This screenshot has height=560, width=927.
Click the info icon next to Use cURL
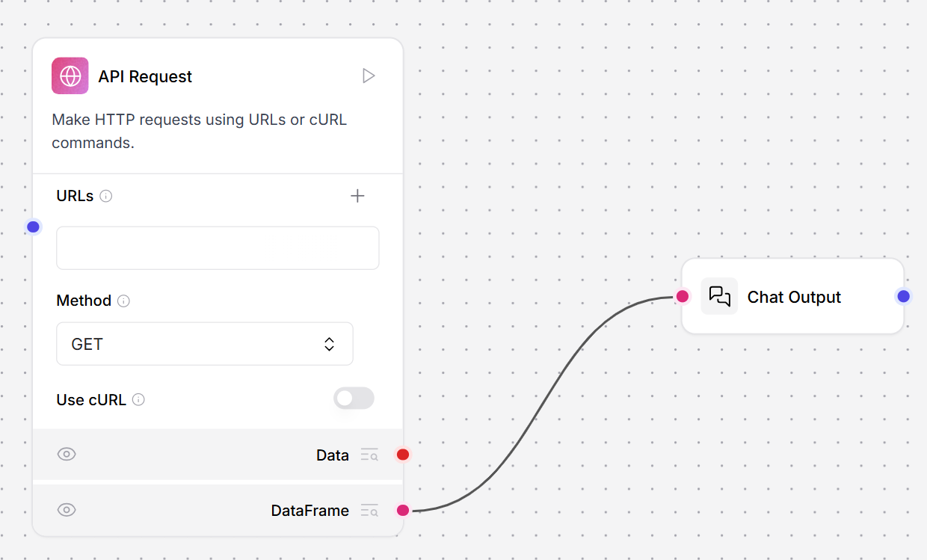click(x=138, y=399)
